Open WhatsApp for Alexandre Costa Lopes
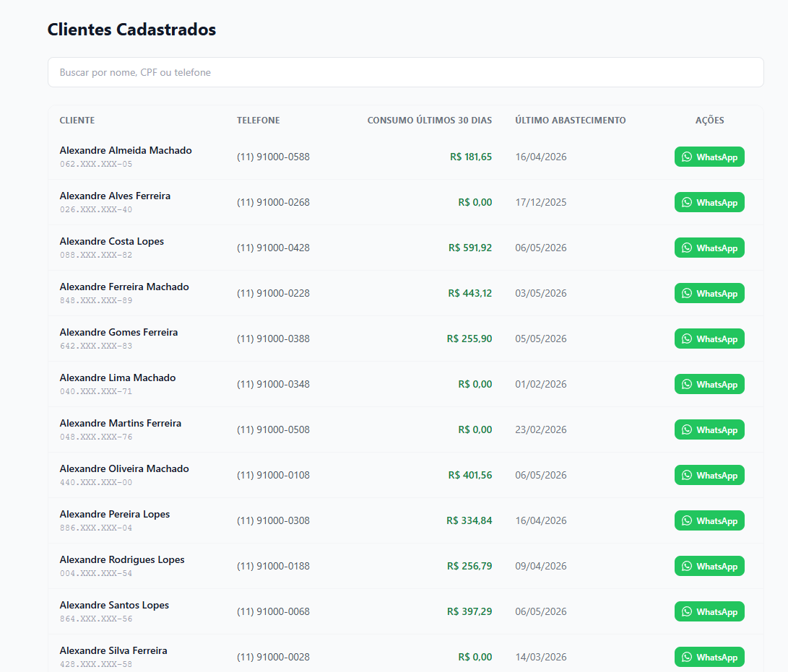The width and height of the screenshot is (788, 672). click(709, 248)
